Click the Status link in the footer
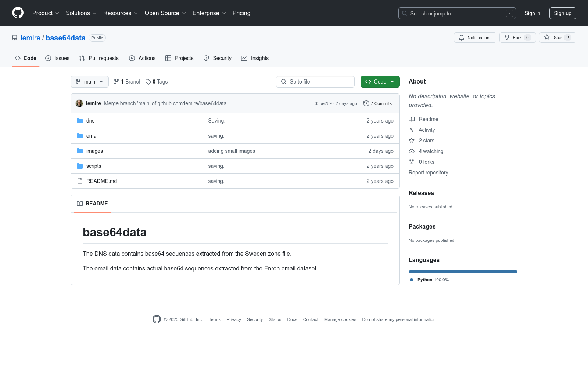This screenshot has height=368, width=588. tap(275, 319)
